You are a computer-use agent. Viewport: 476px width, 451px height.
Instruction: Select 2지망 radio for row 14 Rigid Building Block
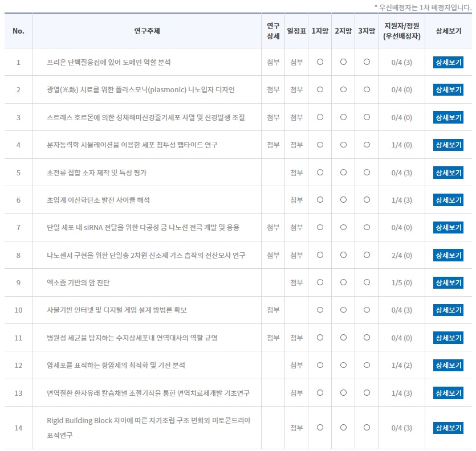click(x=343, y=427)
